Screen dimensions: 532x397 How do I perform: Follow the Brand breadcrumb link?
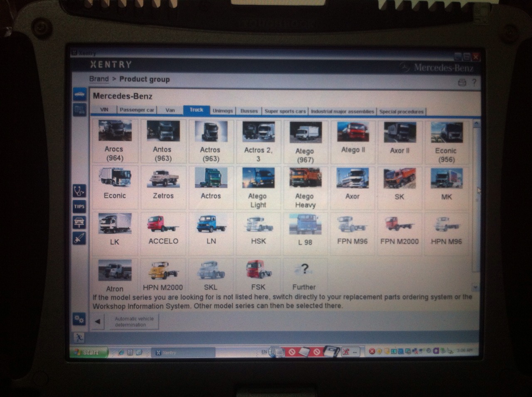click(x=99, y=79)
